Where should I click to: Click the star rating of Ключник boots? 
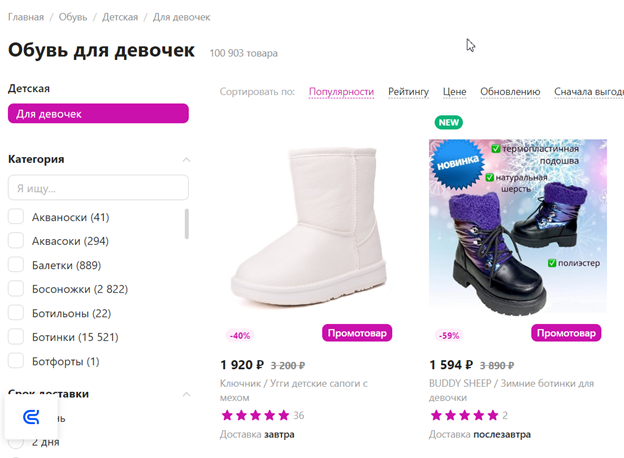click(255, 415)
